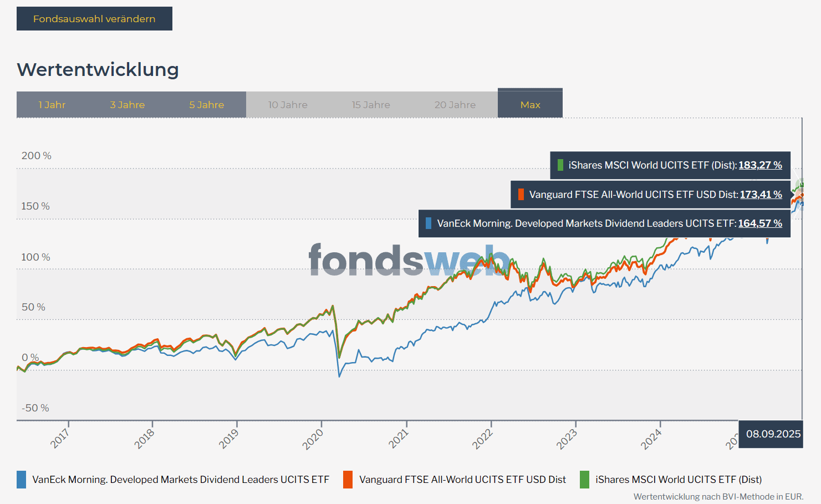Click the 173,41 % Vanguard tooltip value
Screen dimensions: 821x504
761,195
